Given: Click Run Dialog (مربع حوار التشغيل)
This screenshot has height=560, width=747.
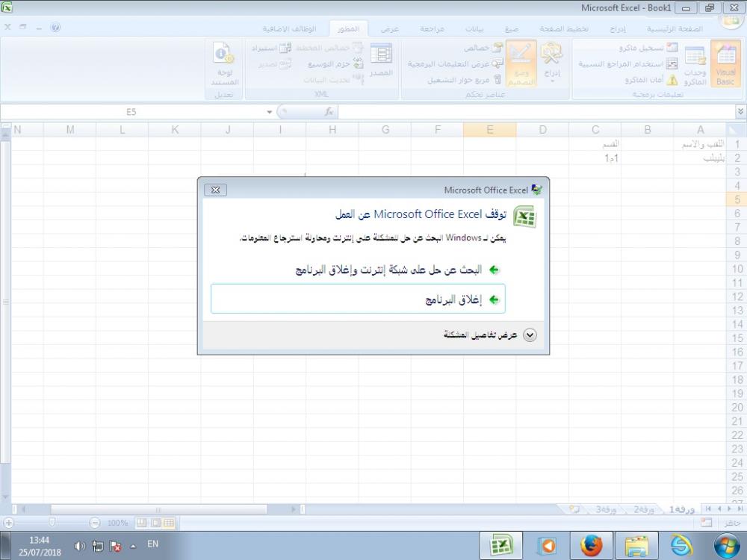Looking at the screenshot, I should pos(464,80).
